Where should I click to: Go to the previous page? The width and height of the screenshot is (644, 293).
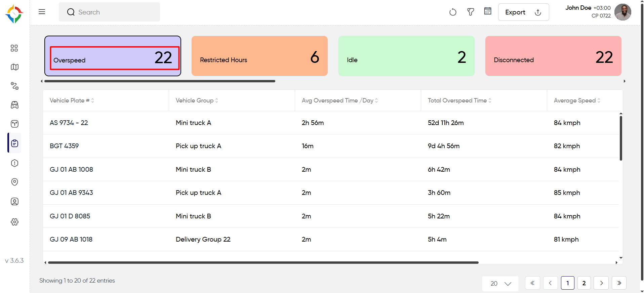(x=550, y=283)
